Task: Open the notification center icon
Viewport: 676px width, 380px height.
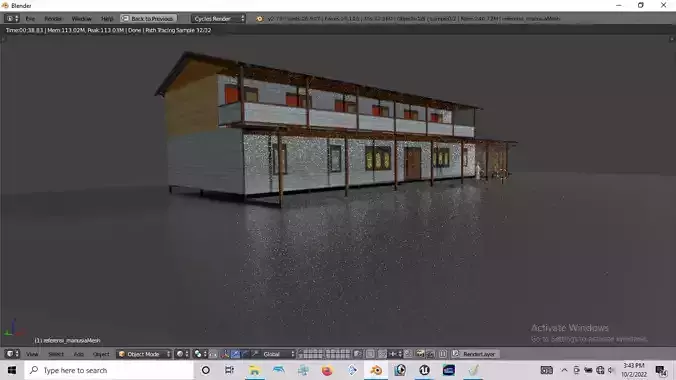Action: tap(661, 370)
